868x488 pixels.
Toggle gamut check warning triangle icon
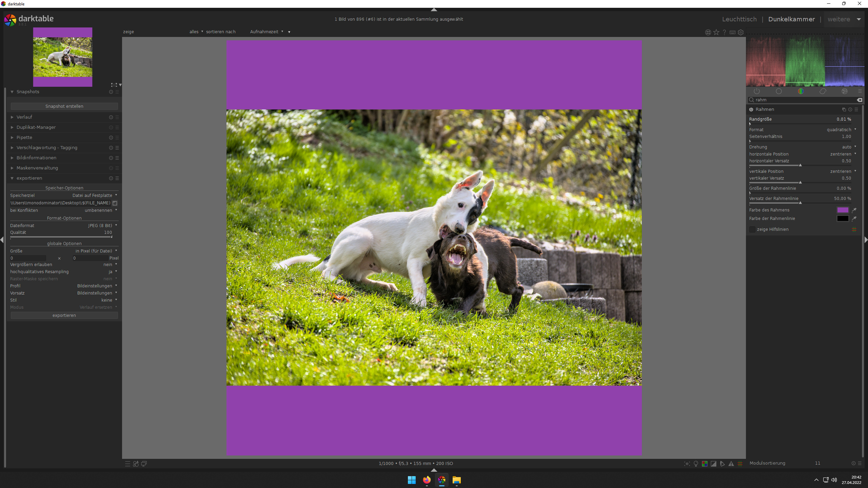[x=731, y=464]
